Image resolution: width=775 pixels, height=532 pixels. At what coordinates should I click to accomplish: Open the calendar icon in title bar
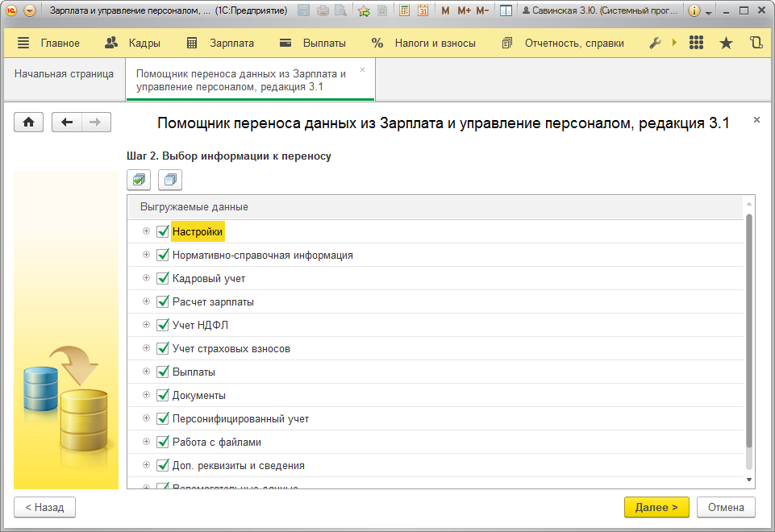point(422,11)
